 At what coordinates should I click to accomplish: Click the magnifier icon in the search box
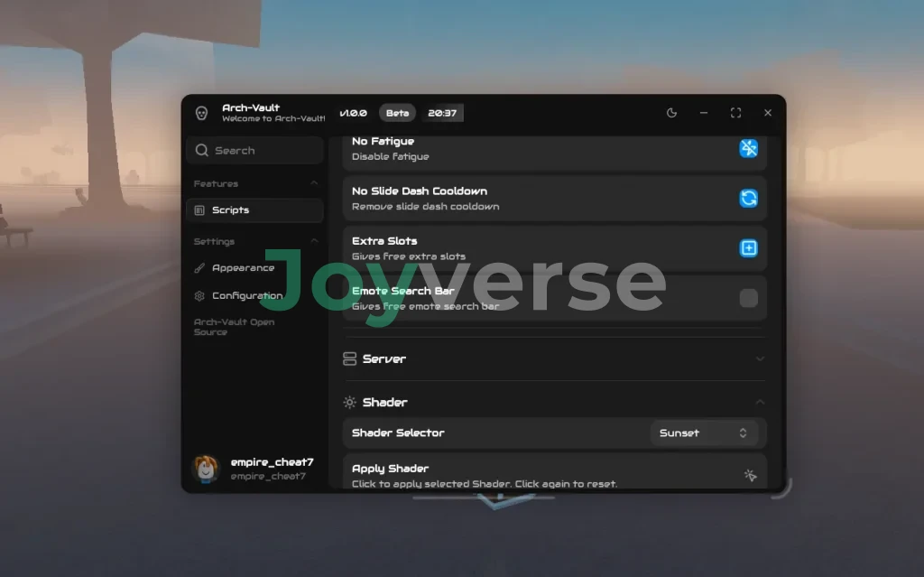[x=202, y=151]
